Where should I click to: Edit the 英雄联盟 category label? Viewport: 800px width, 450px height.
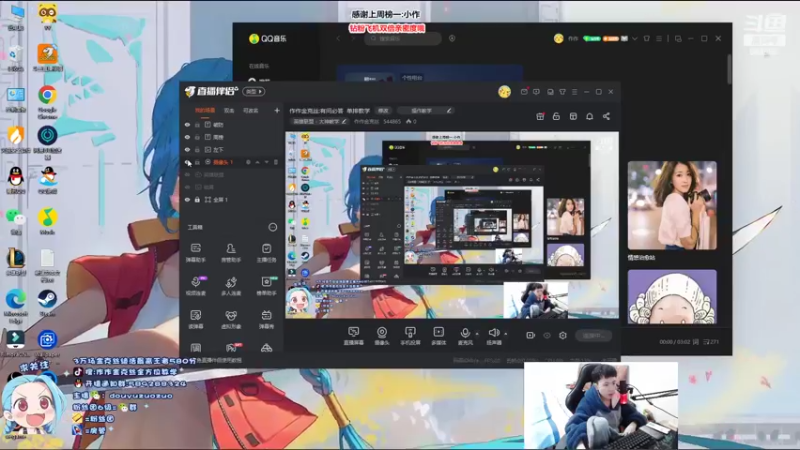pyautogui.click(x=319, y=121)
